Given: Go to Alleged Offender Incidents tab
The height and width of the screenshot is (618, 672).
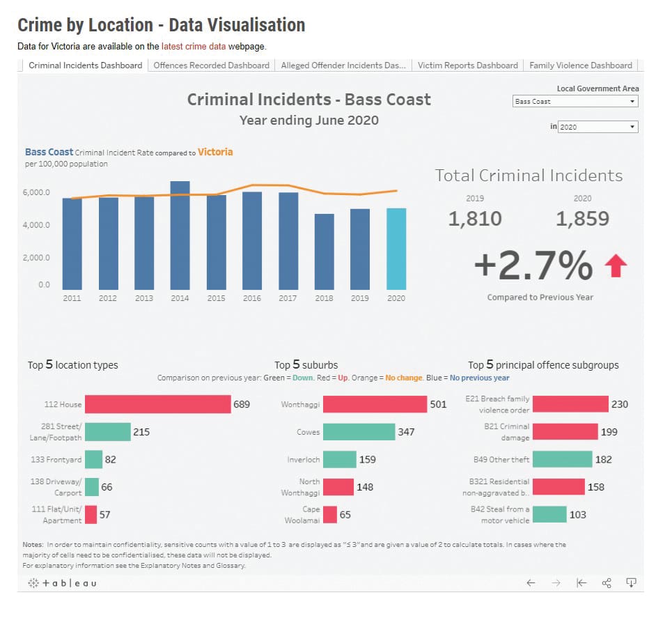Looking at the screenshot, I should click(x=343, y=65).
